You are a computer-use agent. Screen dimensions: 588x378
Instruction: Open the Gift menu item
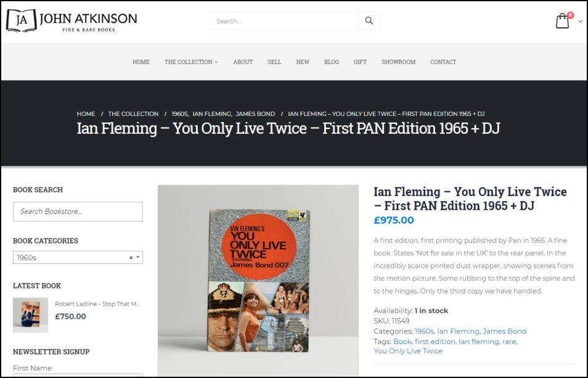[360, 62]
